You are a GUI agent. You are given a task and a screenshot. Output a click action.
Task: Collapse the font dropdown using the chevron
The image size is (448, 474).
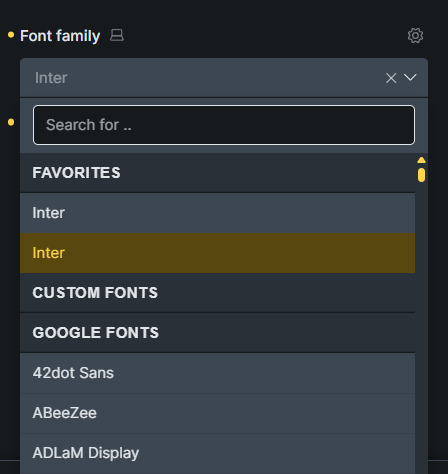click(410, 77)
